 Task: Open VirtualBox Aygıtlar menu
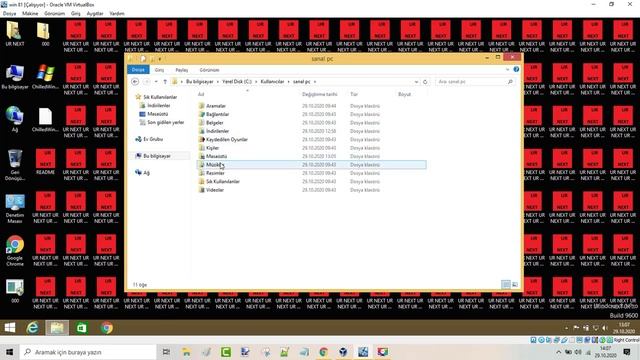[95, 13]
